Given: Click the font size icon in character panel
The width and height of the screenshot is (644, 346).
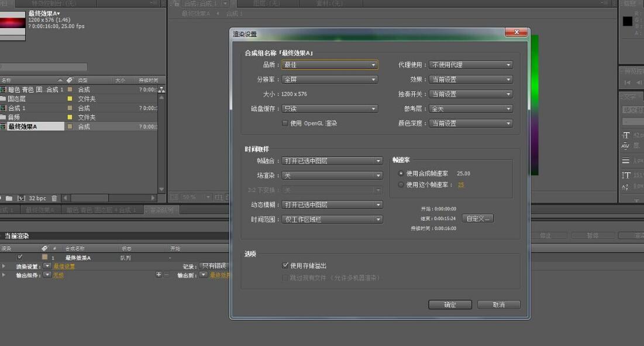Looking at the screenshot, I should click(x=626, y=135).
